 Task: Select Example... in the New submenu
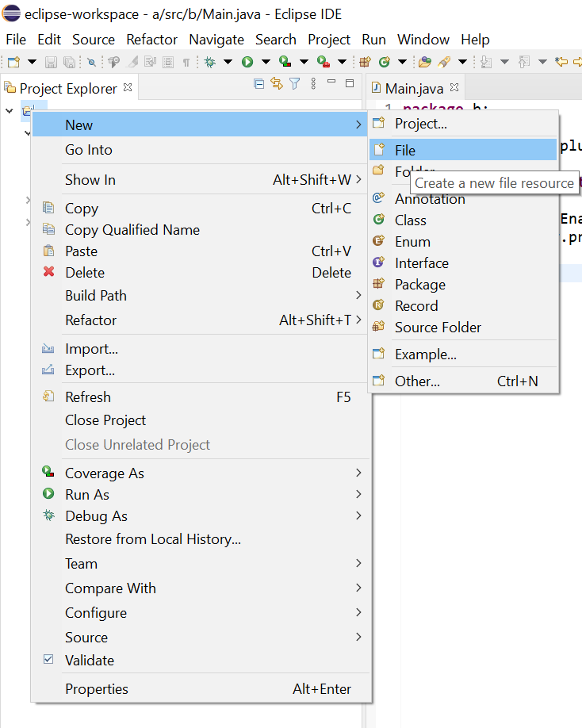tap(463, 354)
